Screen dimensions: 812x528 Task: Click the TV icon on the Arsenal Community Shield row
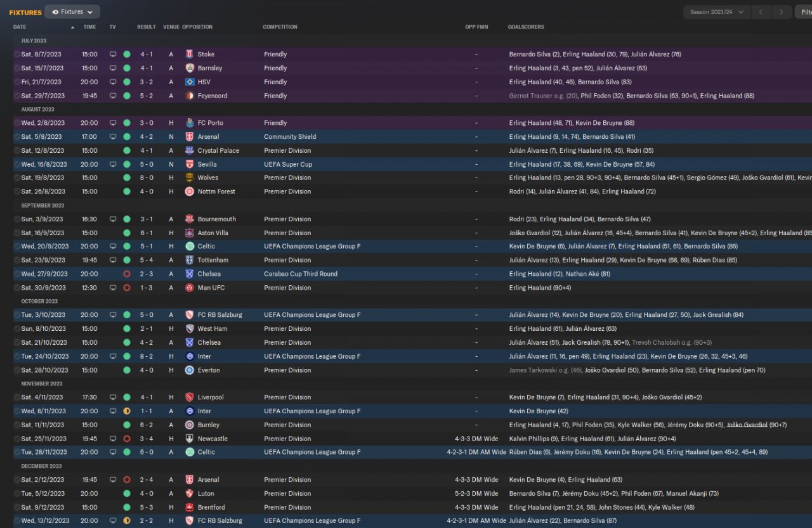113,137
